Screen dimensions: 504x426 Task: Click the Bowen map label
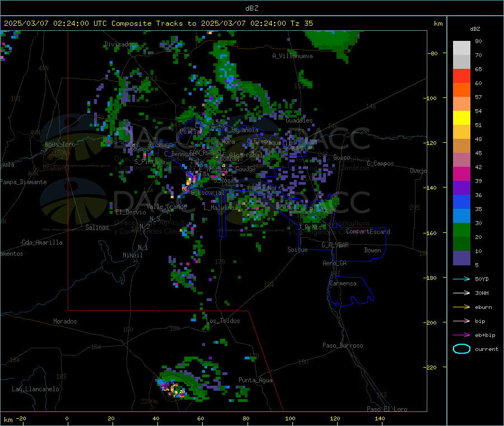pyautogui.click(x=372, y=250)
